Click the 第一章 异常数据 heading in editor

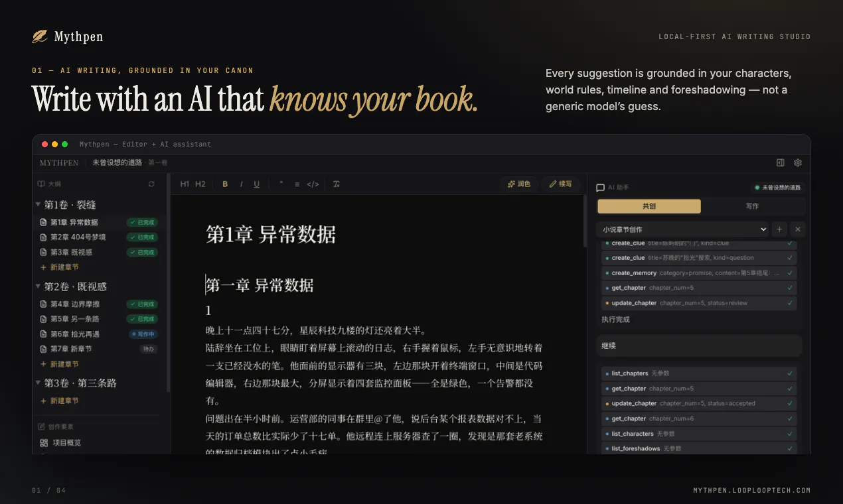(x=260, y=285)
